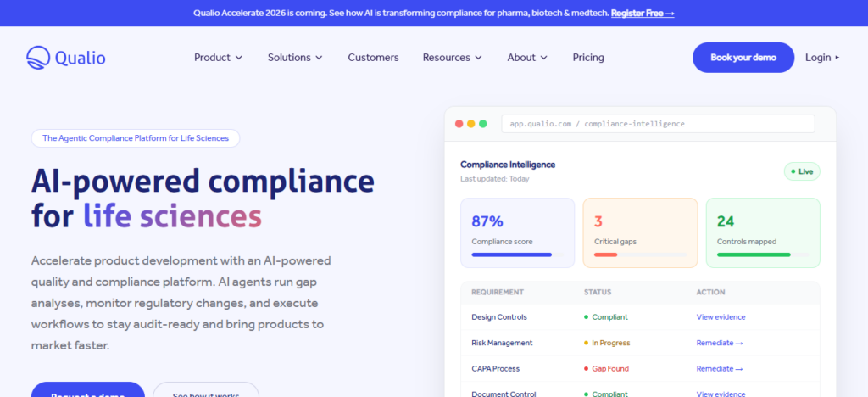Click the Design Controls requirement row
The image size is (868, 397).
(x=641, y=317)
